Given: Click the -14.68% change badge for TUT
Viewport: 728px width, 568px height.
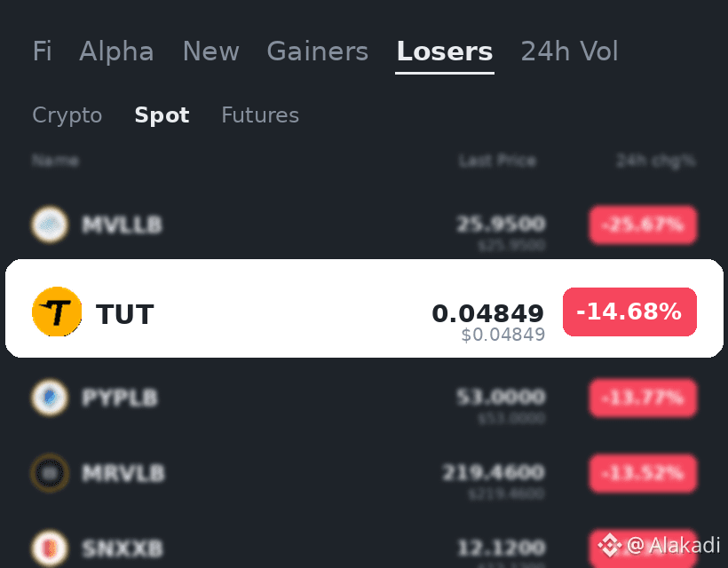Looking at the screenshot, I should pyautogui.click(x=629, y=312).
